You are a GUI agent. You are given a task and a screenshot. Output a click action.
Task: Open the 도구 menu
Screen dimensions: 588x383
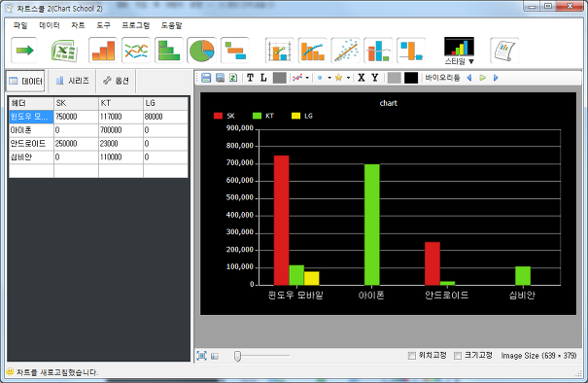coord(103,25)
